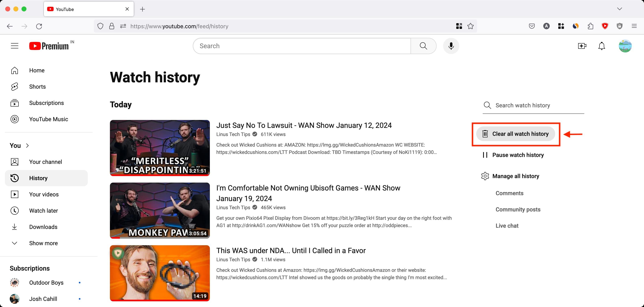The width and height of the screenshot is (644, 307).
Task: Open Just Say No To Lawsuit thumbnail
Action: click(x=160, y=148)
